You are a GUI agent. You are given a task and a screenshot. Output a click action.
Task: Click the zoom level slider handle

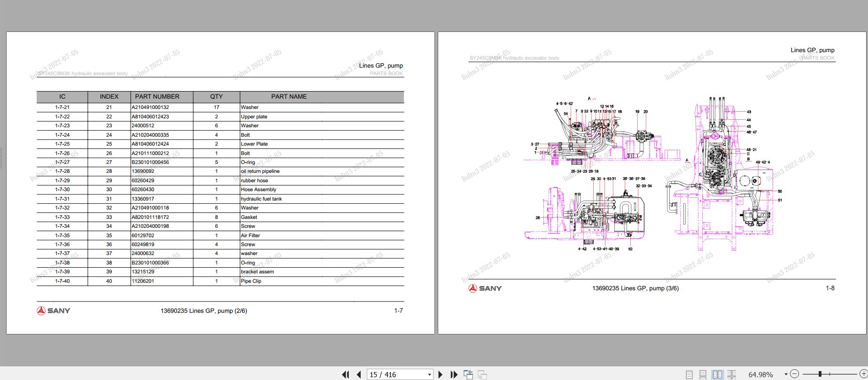tap(820, 374)
